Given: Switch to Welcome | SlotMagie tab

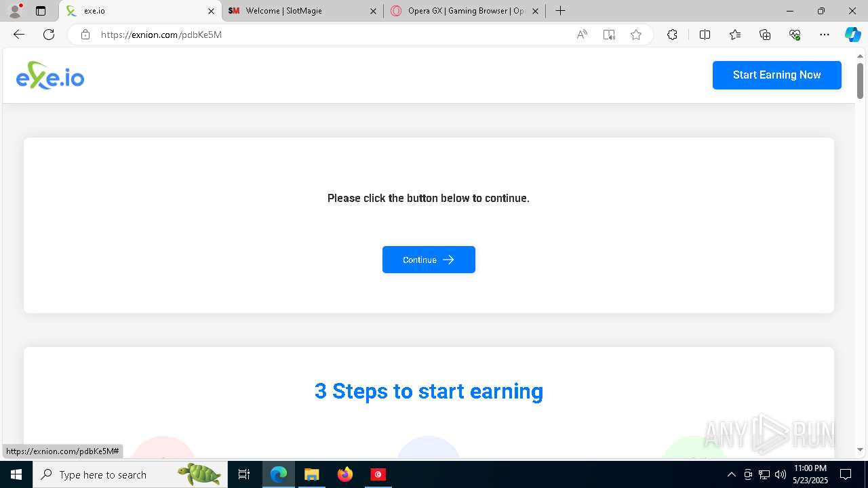Looking at the screenshot, I should 302,11.
